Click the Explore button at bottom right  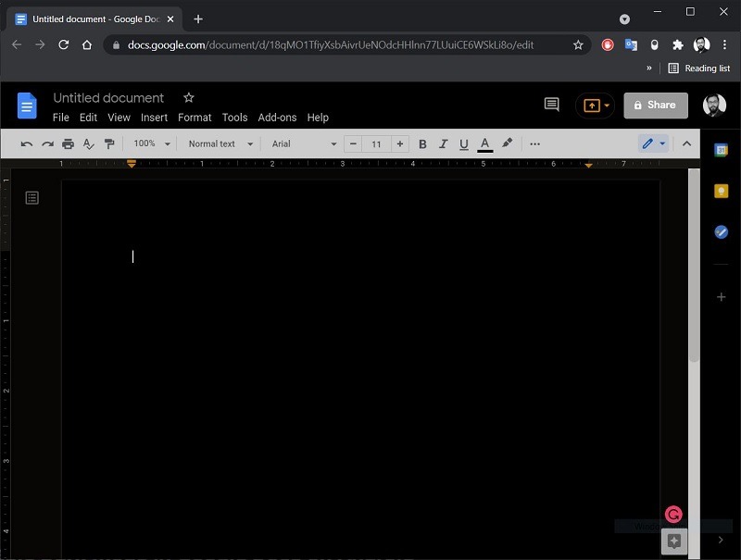[674, 541]
